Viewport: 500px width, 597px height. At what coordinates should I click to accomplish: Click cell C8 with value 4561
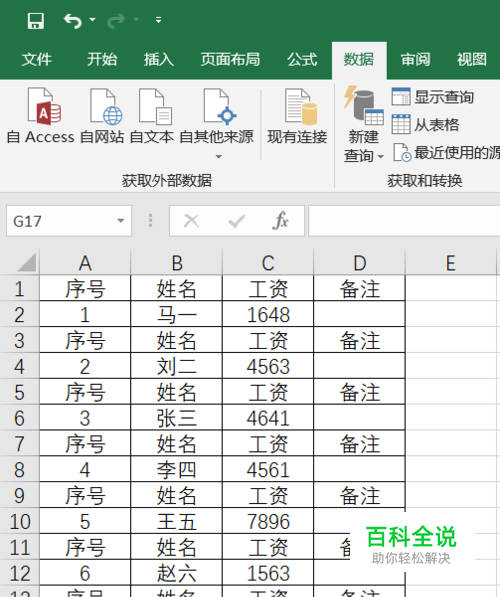pyautogui.click(x=268, y=469)
